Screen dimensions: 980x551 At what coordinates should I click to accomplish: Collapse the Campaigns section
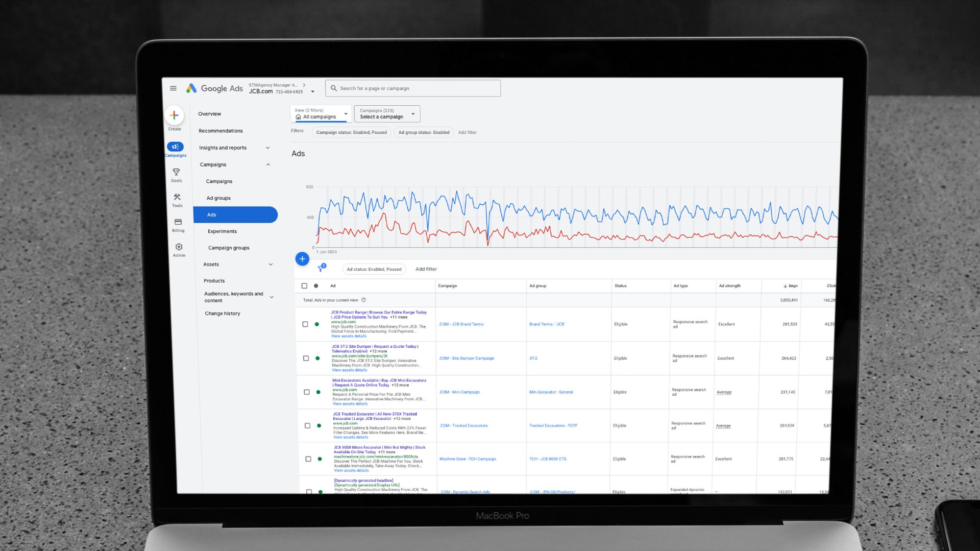(x=268, y=165)
